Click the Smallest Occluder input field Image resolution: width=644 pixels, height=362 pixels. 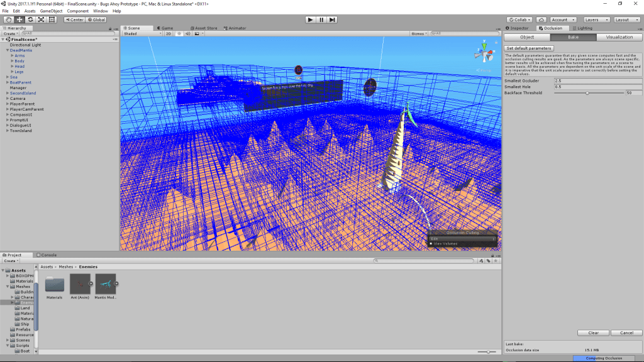tap(597, 81)
